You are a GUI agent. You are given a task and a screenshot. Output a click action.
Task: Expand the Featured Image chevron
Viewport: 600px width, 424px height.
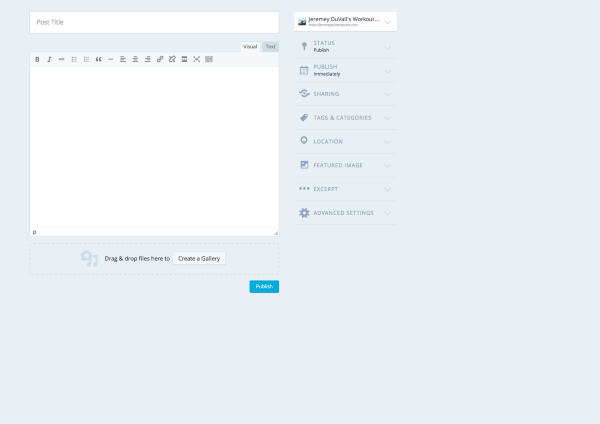pos(388,166)
